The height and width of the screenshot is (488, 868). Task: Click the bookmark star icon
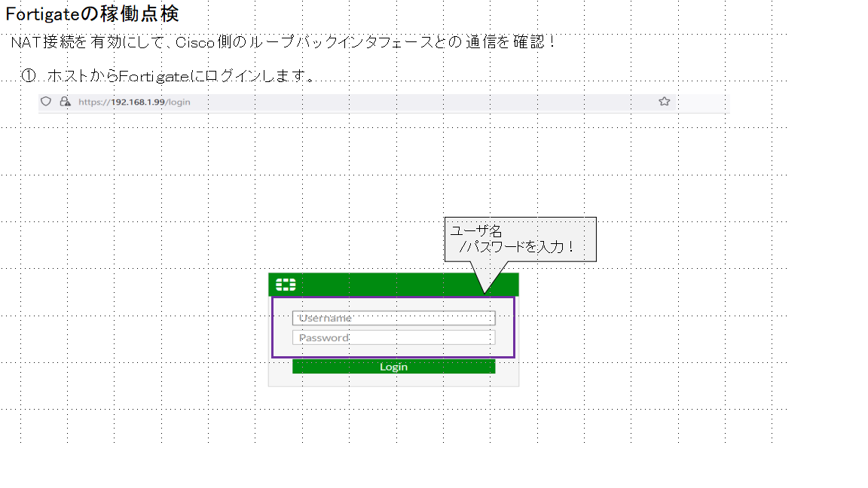pyautogui.click(x=665, y=101)
